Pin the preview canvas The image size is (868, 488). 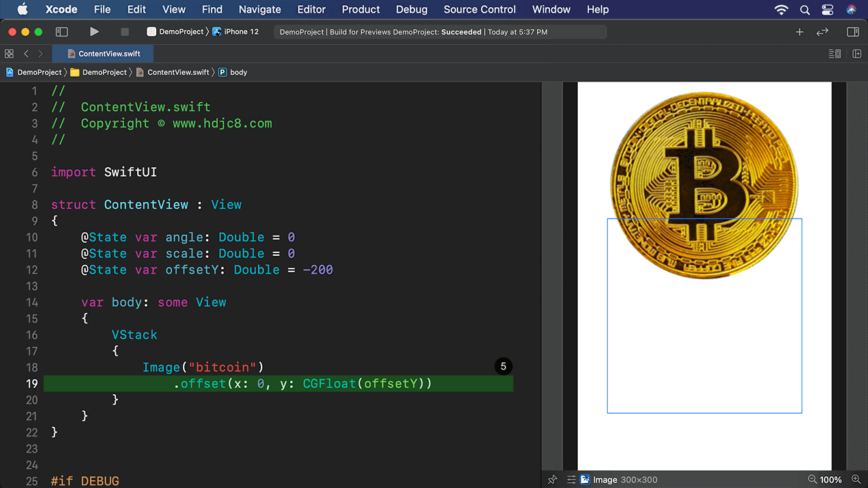(552, 480)
